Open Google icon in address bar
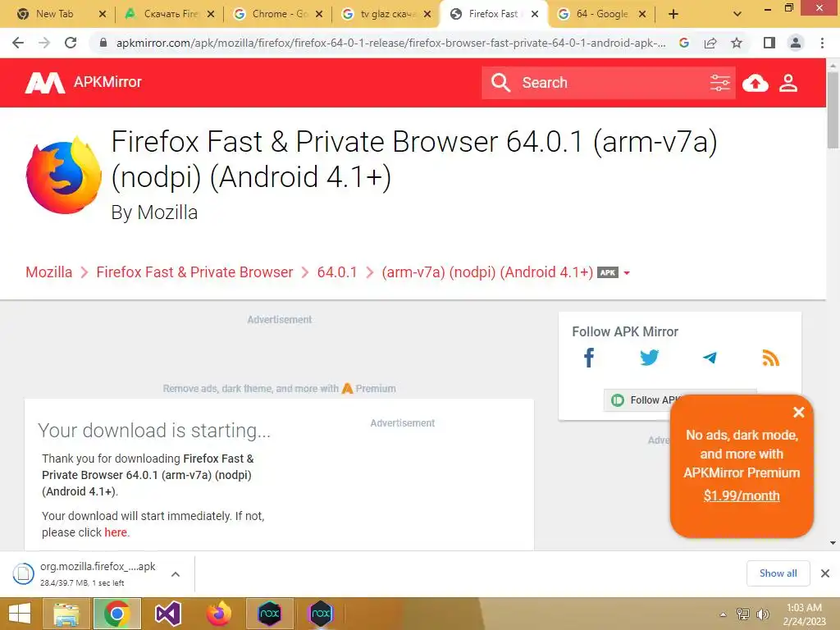840x630 pixels. coord(683,43)
